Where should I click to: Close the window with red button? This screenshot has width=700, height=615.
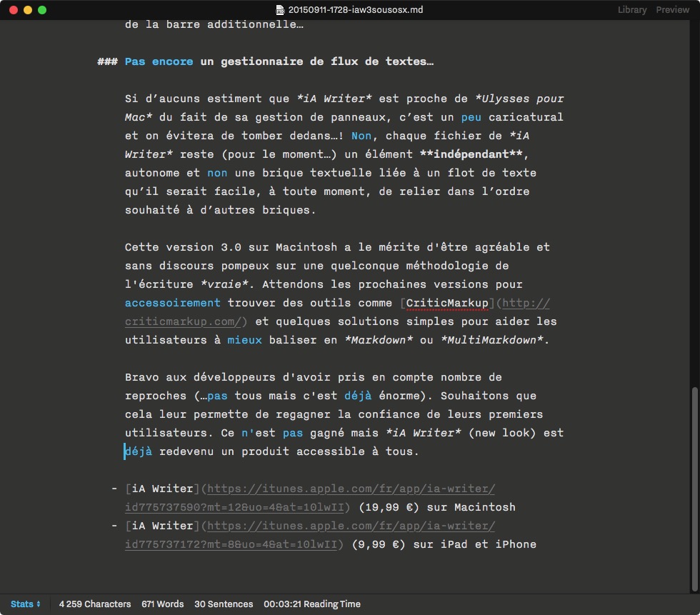(14, 10)
